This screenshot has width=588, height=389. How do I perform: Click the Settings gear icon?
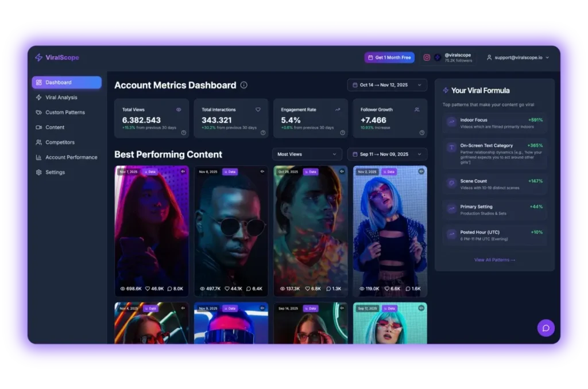(x=39, y=172)
